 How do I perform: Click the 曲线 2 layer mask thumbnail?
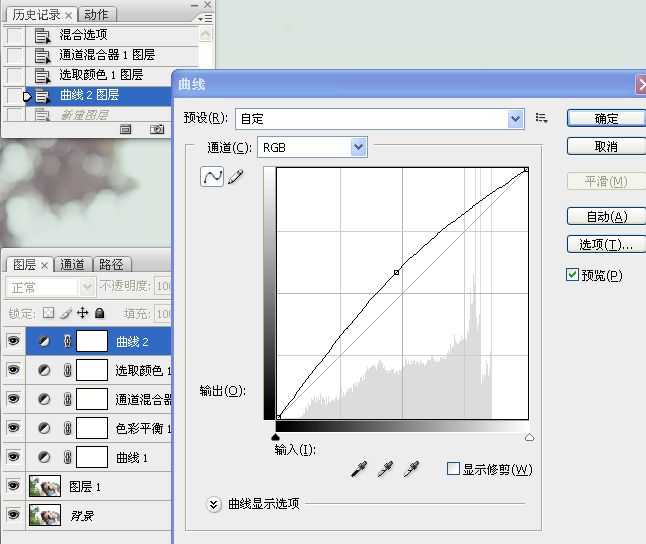(92, 341)
